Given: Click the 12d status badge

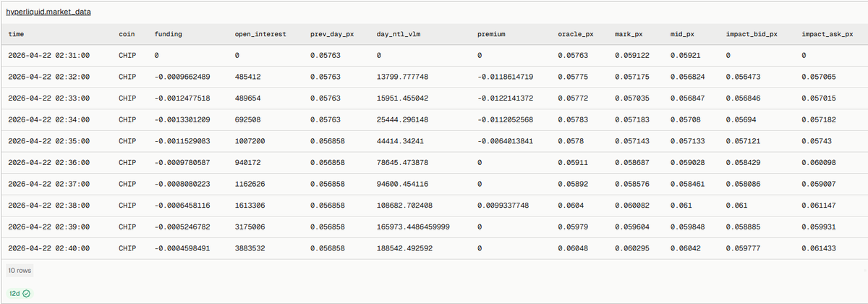Looking at the screenshot, I should tap(20, 293).
